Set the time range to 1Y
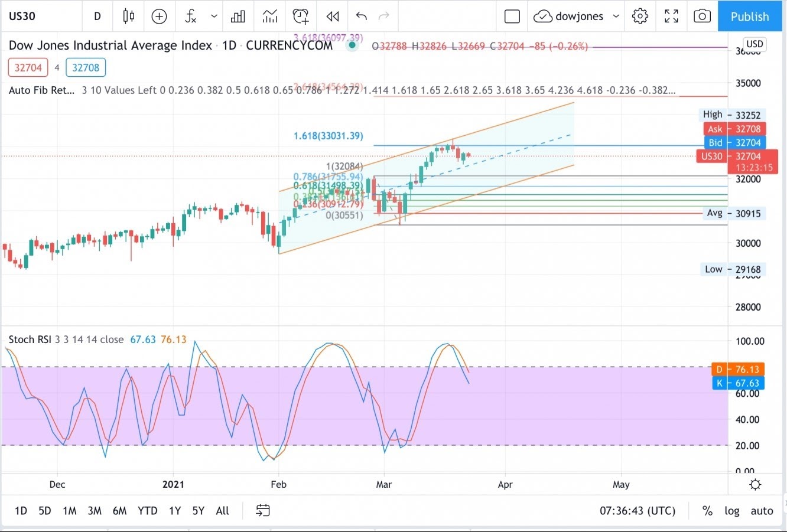The width and height of the screenshot is (787, 532). [x=175, y=511]
